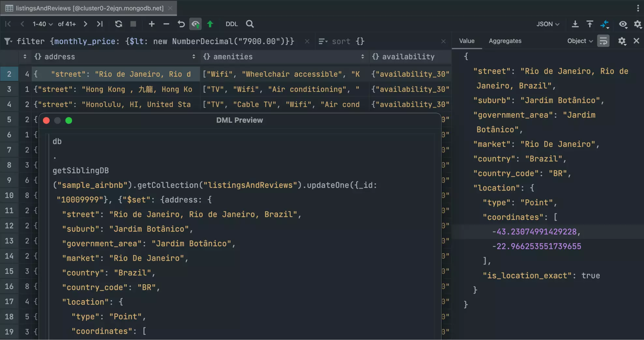644x340 pixels.
Task: Open the search magnifier in toolbar
Action: coord(250,24)
